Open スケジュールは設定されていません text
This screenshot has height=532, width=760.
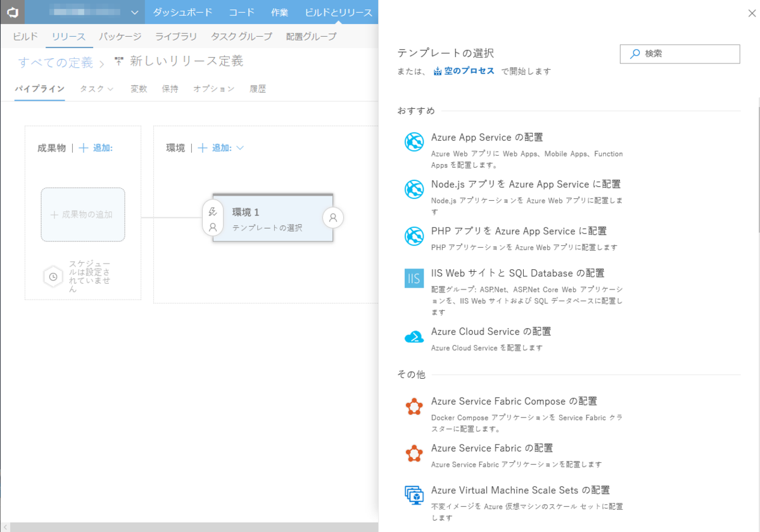coord(90,276)
